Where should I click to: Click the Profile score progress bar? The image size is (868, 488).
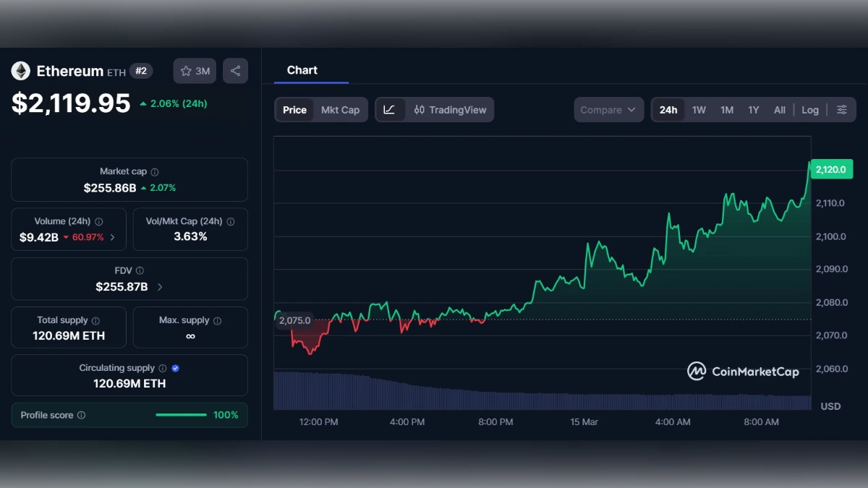coord(181,415)
